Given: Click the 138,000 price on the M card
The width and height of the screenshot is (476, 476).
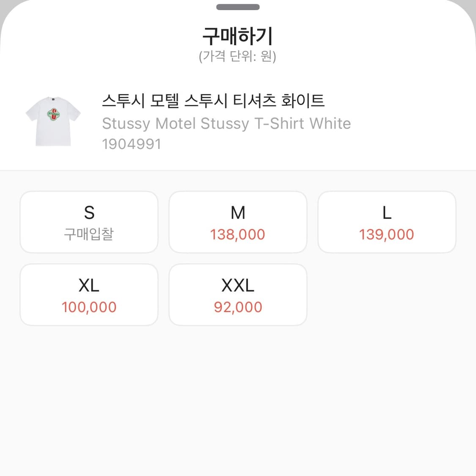Looking at the screenshot, I should click(238, 234).
